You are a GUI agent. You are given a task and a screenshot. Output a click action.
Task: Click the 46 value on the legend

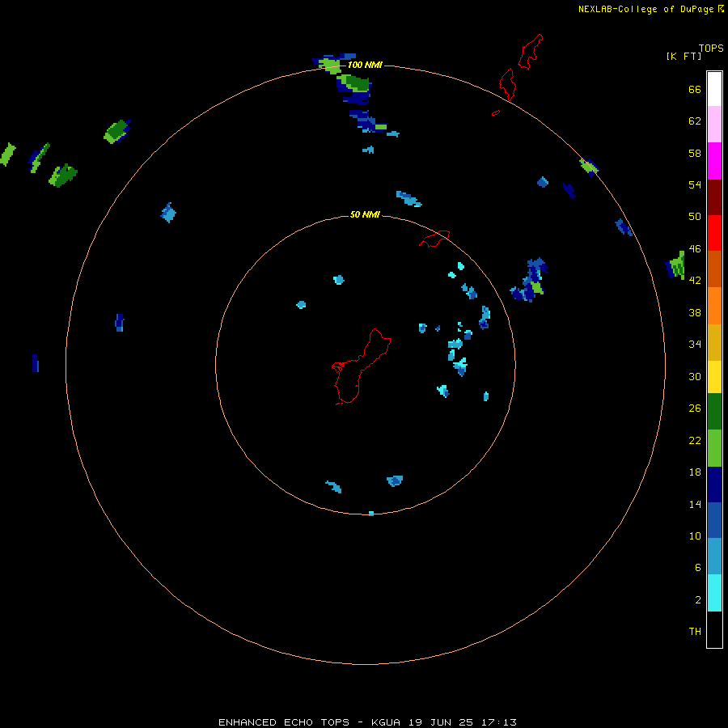(695, 248)
